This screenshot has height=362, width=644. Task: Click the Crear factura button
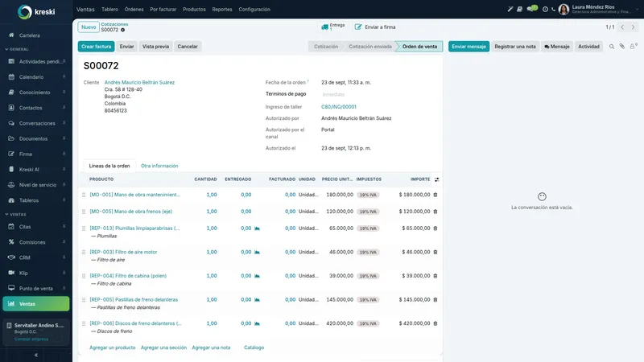pyautogui.click(x=96, y=47)
